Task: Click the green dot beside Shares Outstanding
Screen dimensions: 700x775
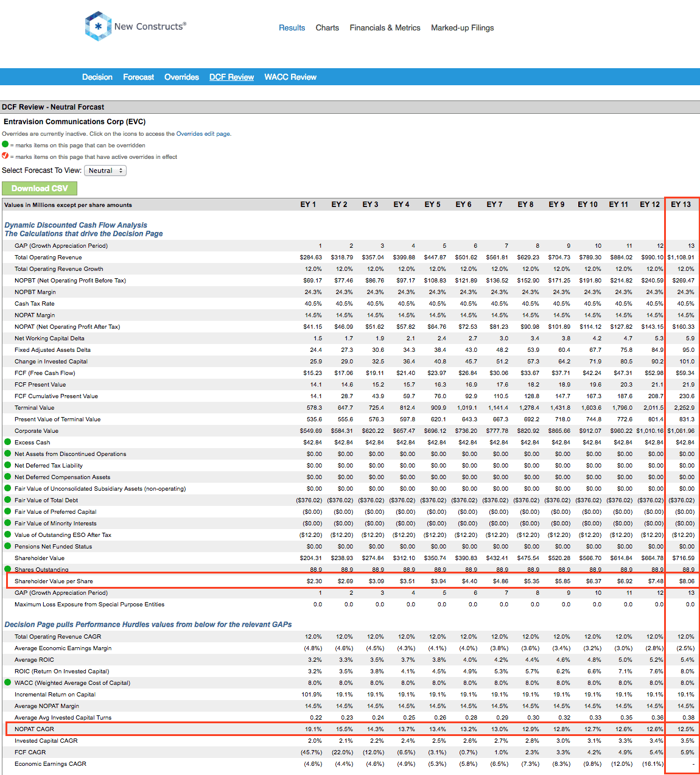Action: (8, 569)
